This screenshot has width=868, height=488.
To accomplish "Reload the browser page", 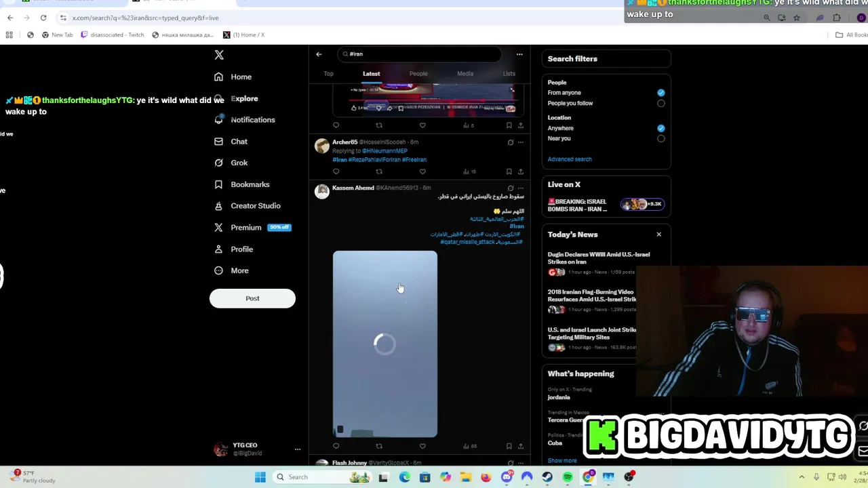I will coord(43,18).
